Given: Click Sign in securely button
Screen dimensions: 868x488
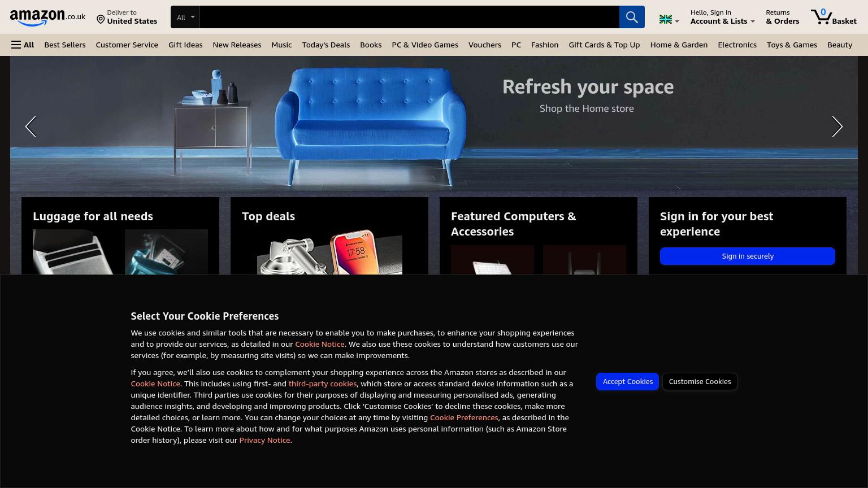Looking at the screenshot, I should [x=748, y=256].
